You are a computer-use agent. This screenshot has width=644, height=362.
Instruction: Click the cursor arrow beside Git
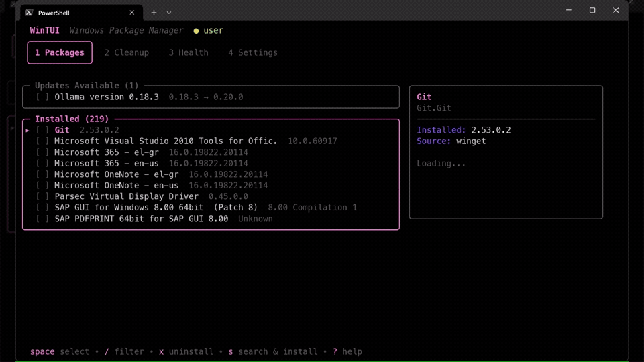coord(28,131)
